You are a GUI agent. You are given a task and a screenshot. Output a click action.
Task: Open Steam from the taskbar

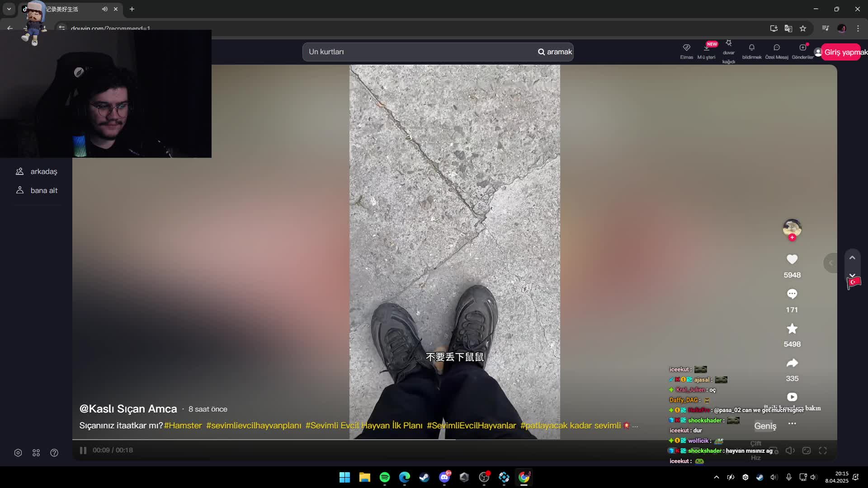point(424,477)
